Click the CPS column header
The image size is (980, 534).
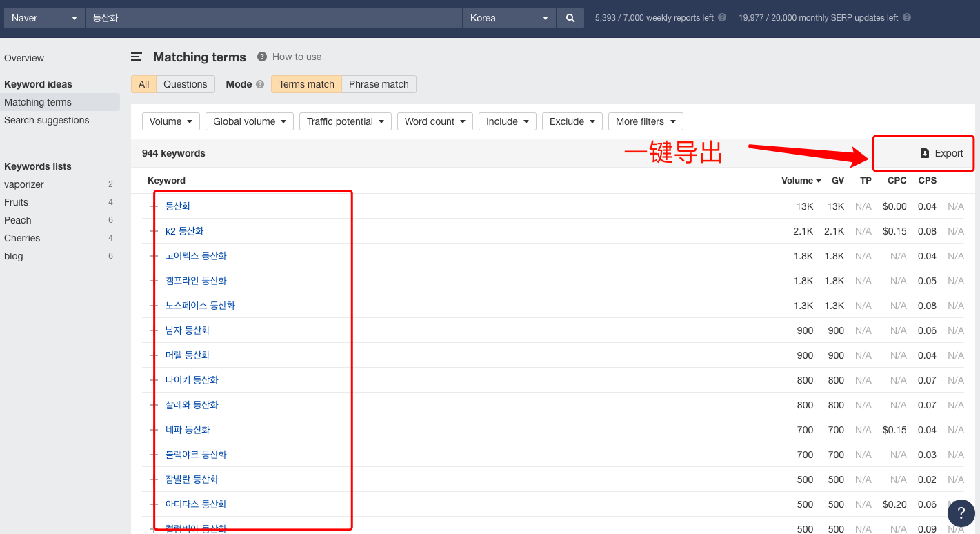(x=928, y=181)
